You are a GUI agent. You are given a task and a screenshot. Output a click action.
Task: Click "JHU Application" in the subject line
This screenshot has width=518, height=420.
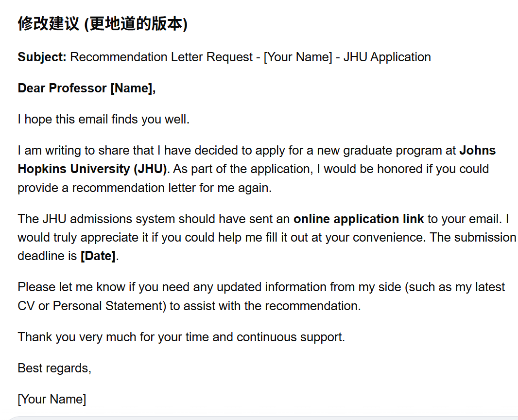tap(387, 57)
